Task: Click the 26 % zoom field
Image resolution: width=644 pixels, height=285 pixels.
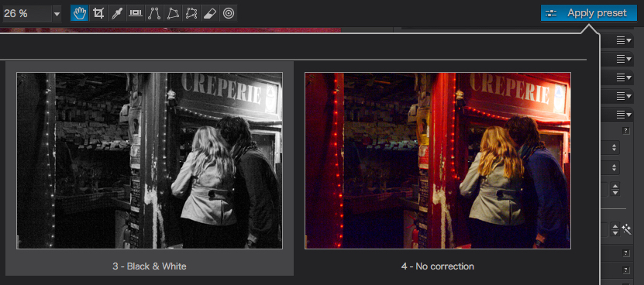Action: click(x=27, y=14)
